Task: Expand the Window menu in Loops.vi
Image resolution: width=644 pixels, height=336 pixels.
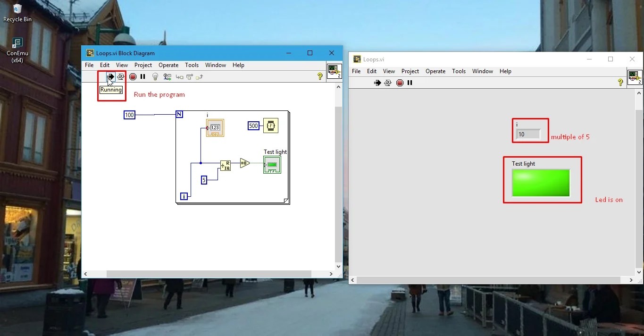Action: tap(482, 71)
